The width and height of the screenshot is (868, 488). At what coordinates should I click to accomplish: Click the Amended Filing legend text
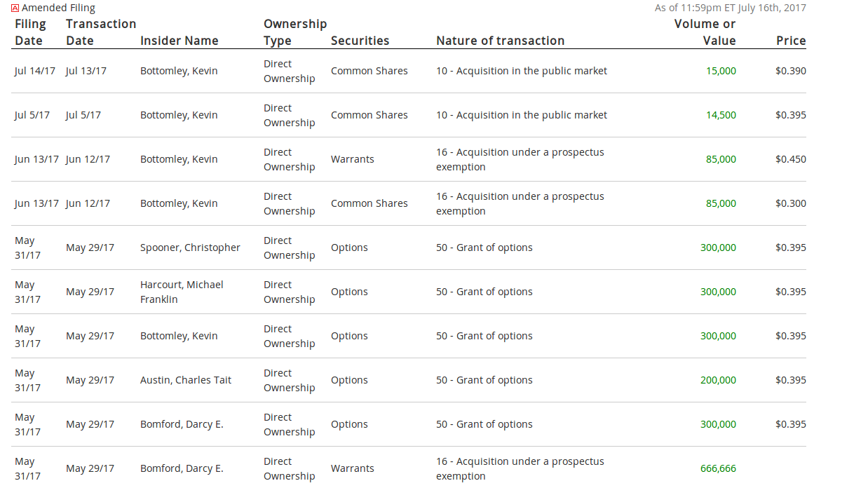(x=58, y=8)
